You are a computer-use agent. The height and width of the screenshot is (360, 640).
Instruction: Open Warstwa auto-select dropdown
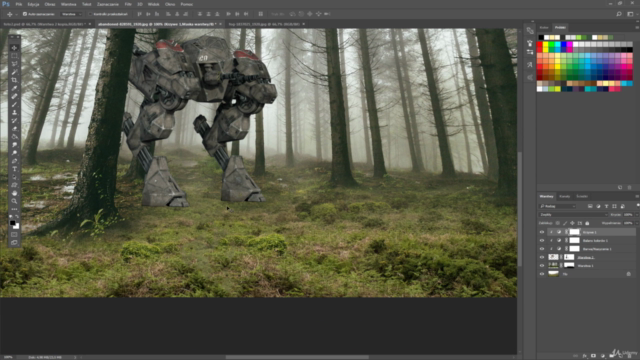click(71, 14)
